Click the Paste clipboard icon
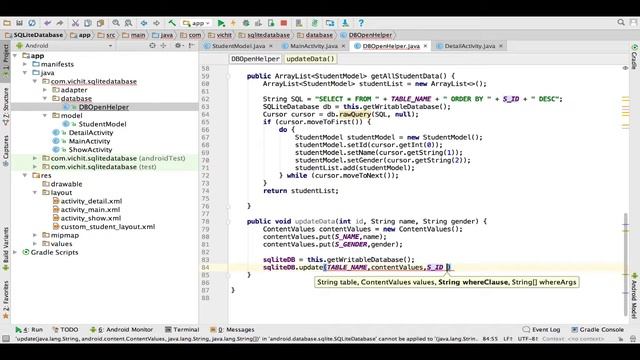Screen dimensions: 640x360 100,23
